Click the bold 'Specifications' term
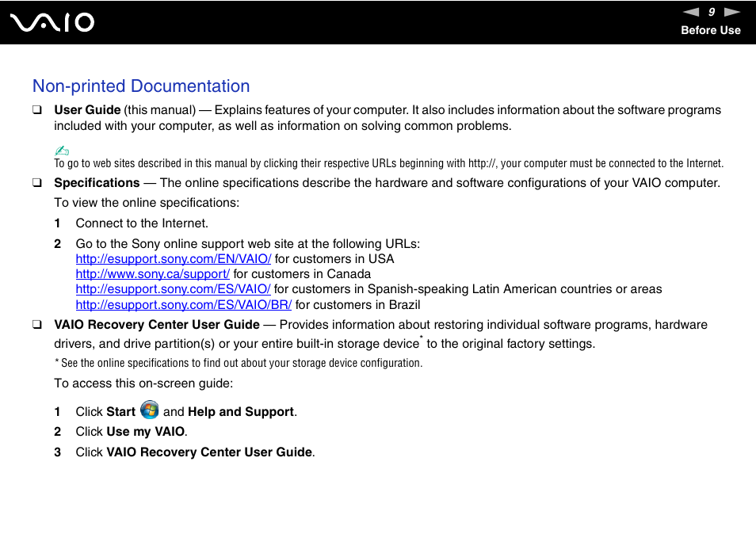Image resolution: width=756 pixels, height=534 pixels. (x=97, y=183)
